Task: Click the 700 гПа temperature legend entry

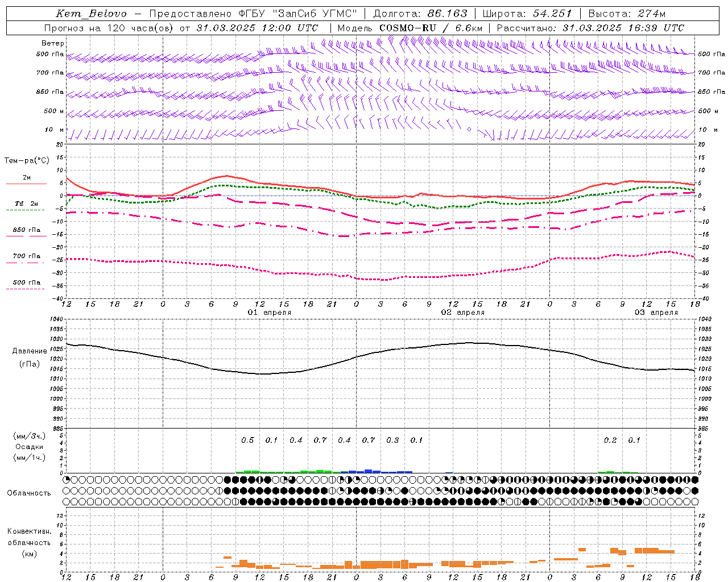Action: click(26, 256)
